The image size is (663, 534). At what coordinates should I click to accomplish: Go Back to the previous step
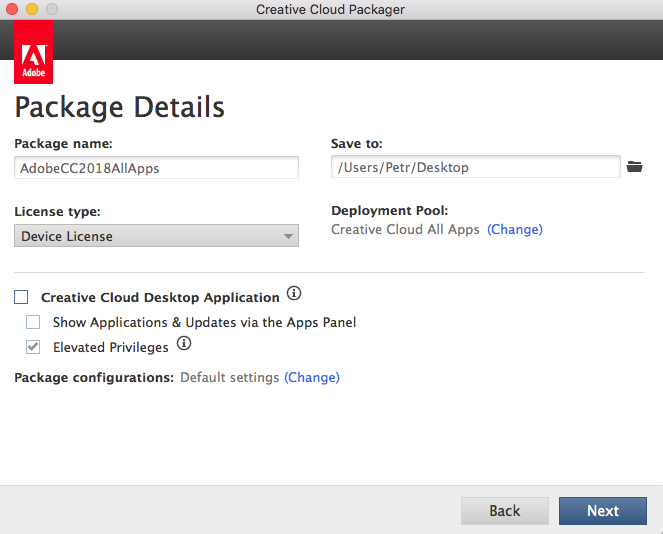coord(505,511)
